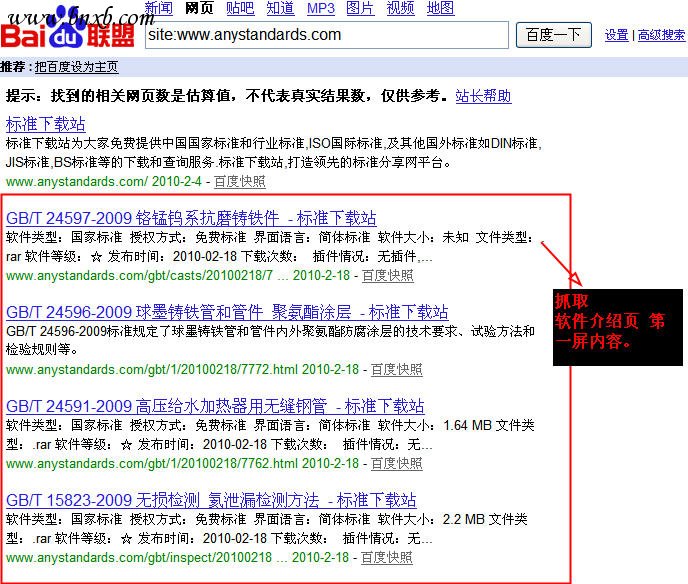This screenshot has width=688, height=584.
Task: Switch to the 图片 tab
Action: (x=360, y=8)
